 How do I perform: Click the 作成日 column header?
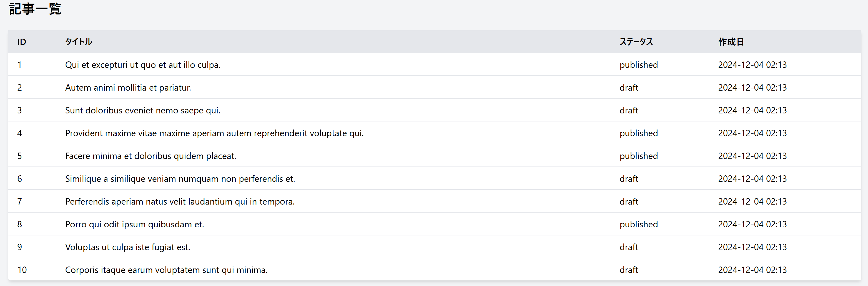[731, 42]
